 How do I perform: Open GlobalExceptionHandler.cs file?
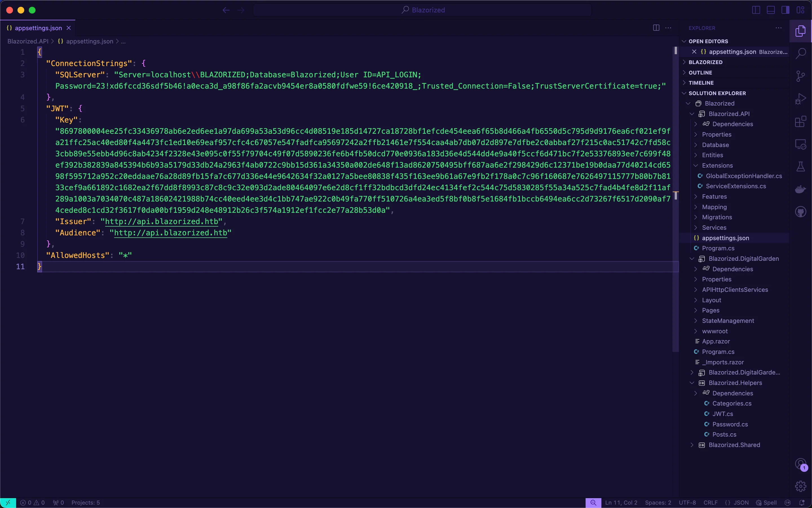pos(744,176)
